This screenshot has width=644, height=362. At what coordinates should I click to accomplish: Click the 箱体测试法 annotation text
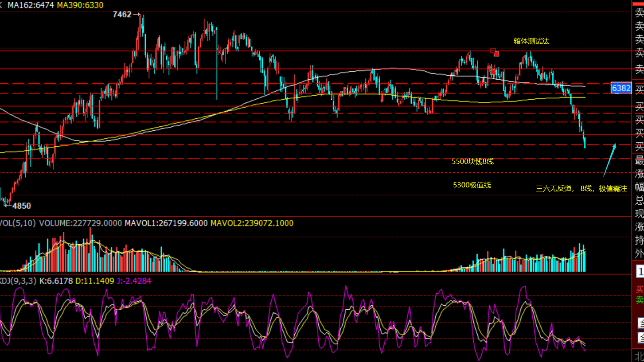click(x=531, y=41)
